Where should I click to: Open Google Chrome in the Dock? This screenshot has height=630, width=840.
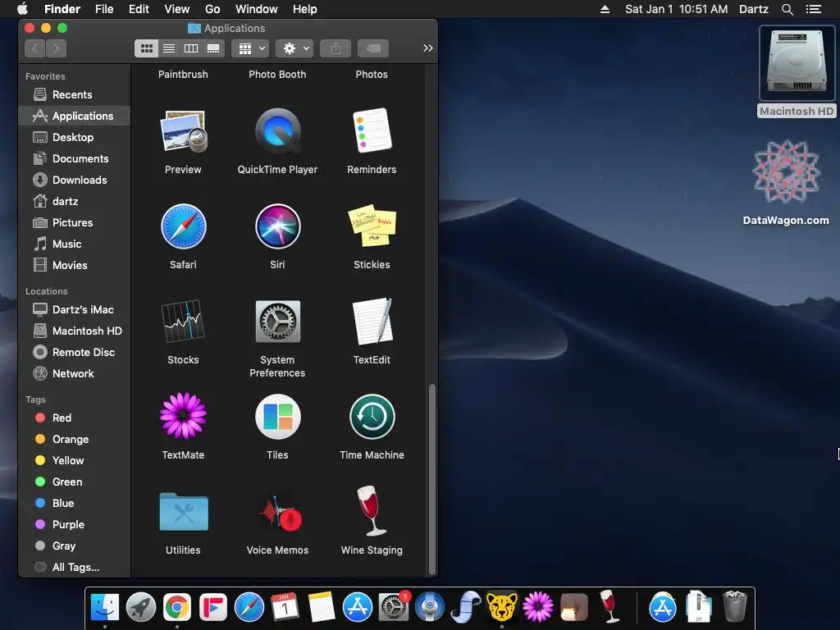[x=177, y=608]
